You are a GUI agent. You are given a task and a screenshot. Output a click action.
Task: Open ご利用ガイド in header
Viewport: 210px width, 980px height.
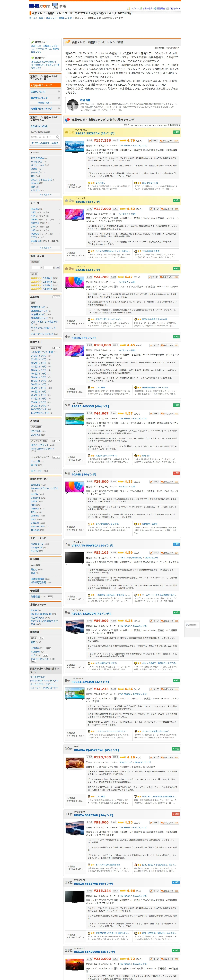[x=174, y=8]
